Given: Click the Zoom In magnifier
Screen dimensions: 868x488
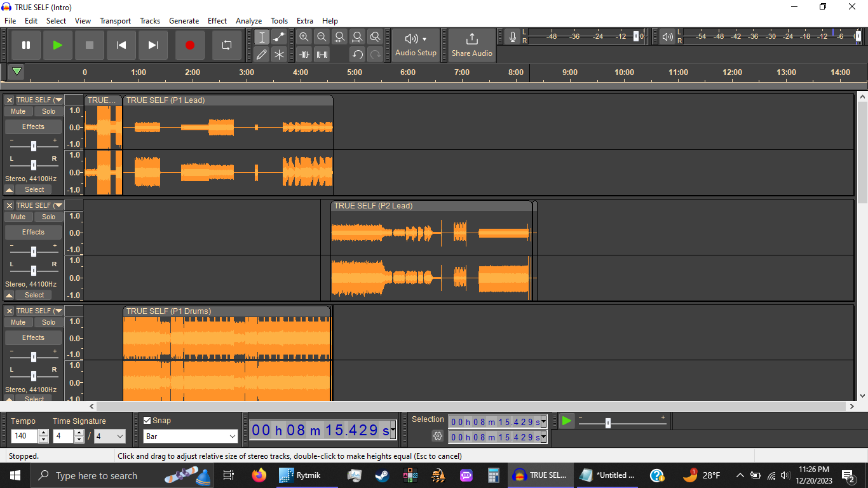Looking at the screenshot, I should [x=304, y=37].
